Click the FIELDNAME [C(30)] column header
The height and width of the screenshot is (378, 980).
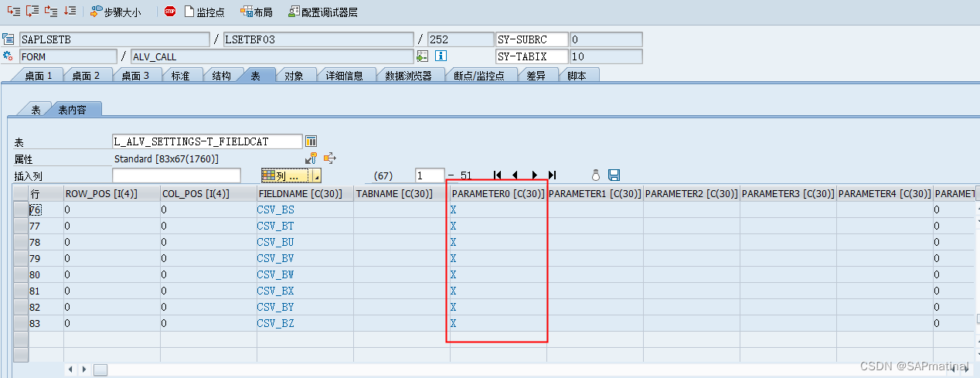[305, 193]
